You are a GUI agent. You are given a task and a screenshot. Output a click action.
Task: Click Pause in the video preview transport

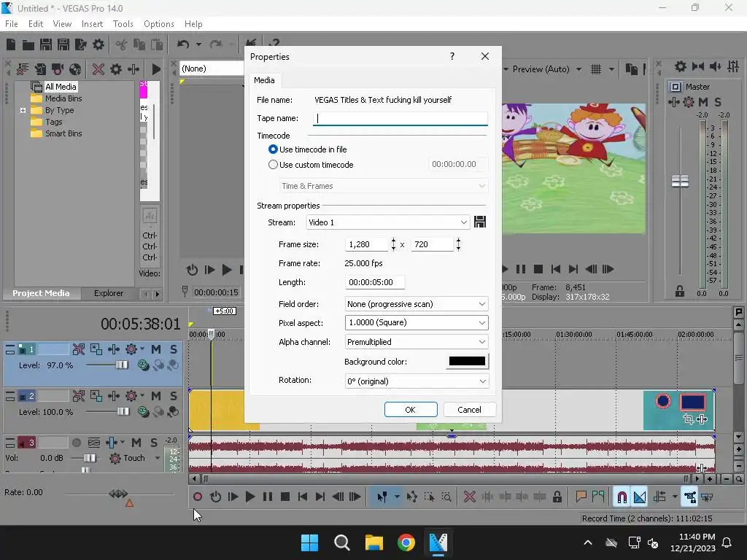pyautogui.click(x=521, y=270)
